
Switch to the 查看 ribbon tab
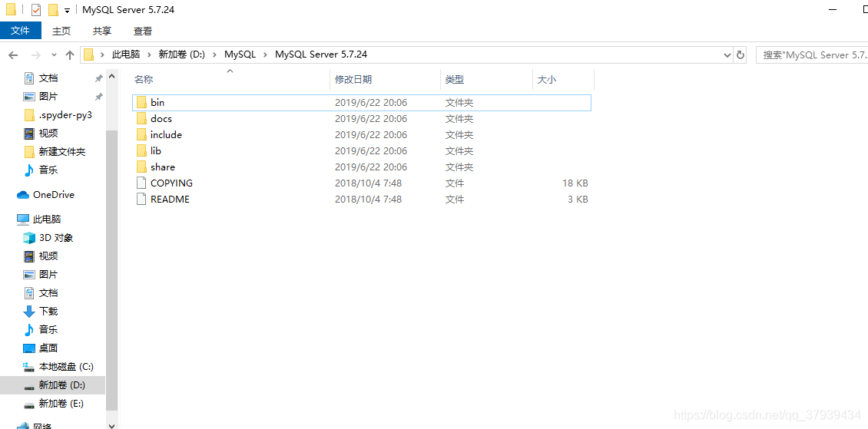(x=143, y=31)
